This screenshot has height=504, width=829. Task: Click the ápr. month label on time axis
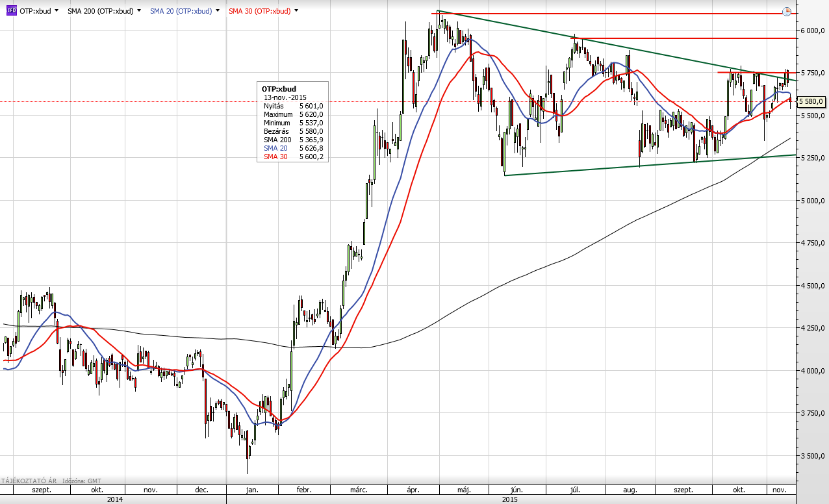412,489
